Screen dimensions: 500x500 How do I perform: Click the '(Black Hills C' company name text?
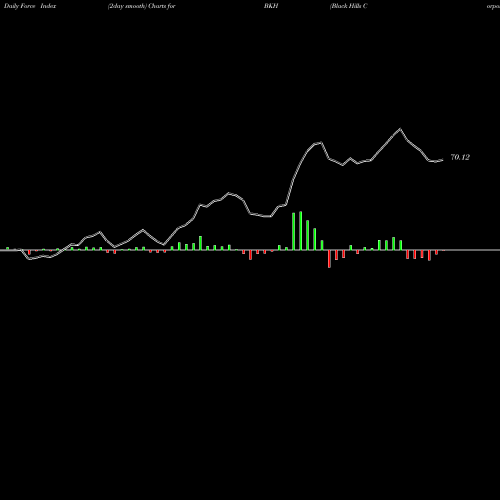point(349,6)
